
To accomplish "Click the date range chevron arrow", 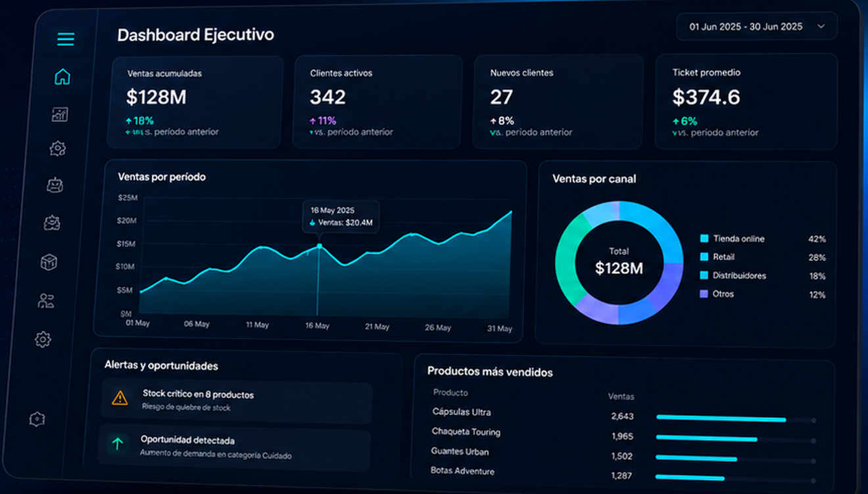I will tap(821, 27).
